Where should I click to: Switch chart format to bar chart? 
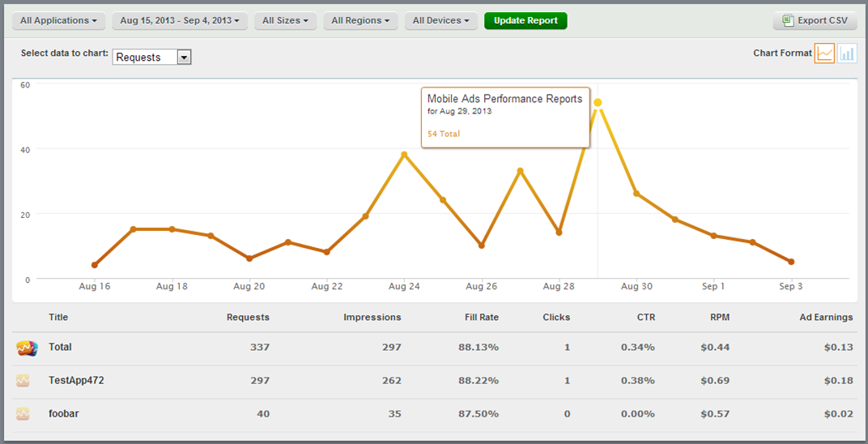tap(847, 53)
